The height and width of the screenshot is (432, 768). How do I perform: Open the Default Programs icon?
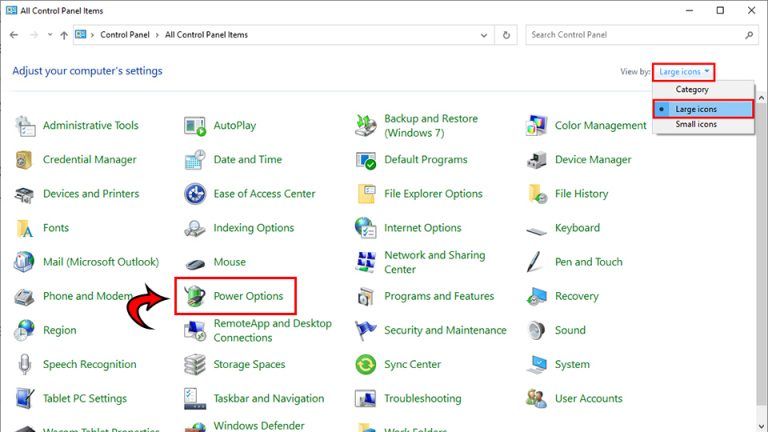click(x=365, y=160)
